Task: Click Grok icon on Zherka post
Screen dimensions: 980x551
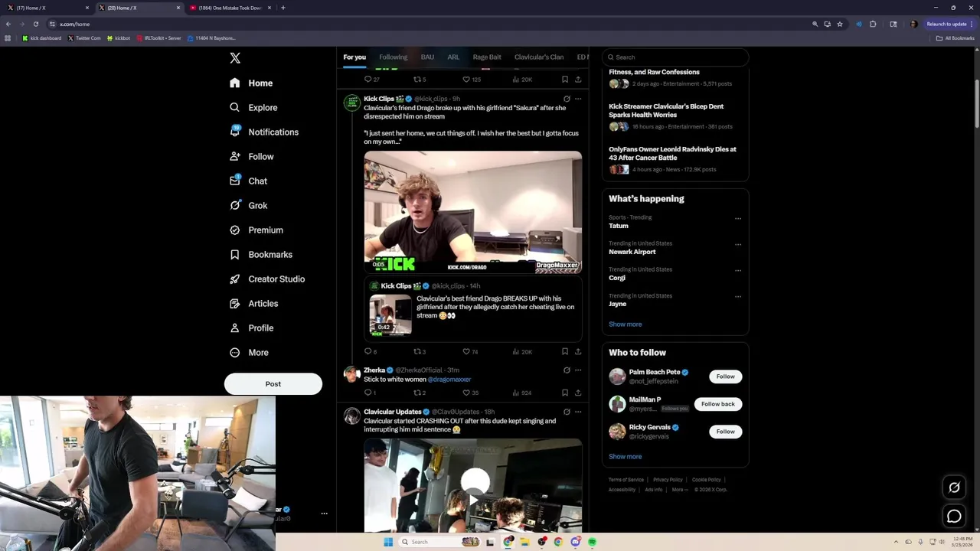Action: pyautogui.click(x=567, y=370)
